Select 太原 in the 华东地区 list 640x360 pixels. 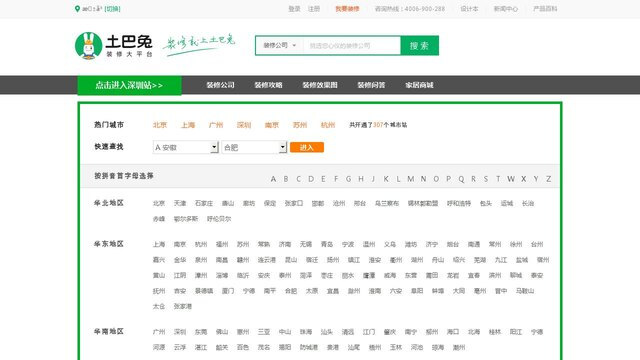[x=312, y=291]
